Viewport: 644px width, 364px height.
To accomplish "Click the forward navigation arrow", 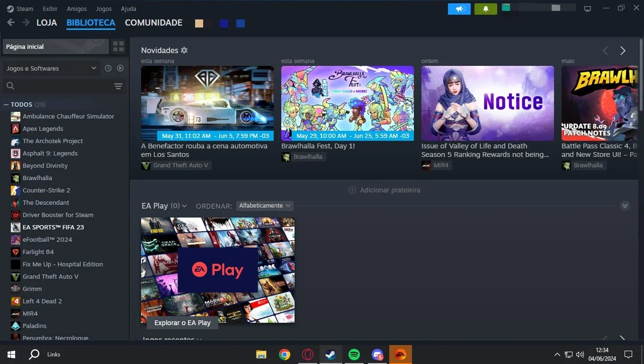I will pos(26,23).
